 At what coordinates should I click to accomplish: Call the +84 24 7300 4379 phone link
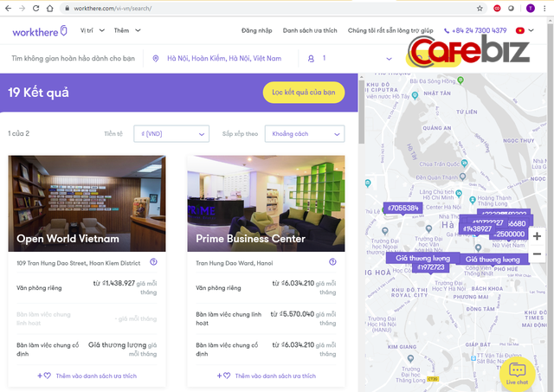tap(475, 31)
